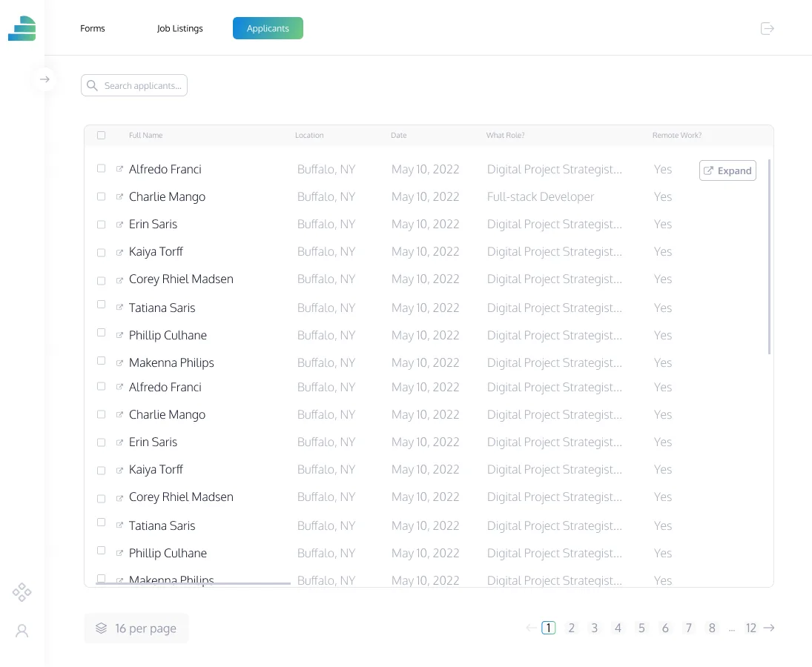Click the Remote Work? column header
The width and height of the screenshot is (812, 667).
(x=677, y=135)
